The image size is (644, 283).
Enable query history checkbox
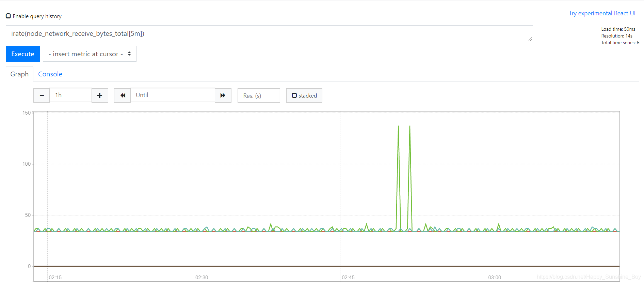click(8, 16)
